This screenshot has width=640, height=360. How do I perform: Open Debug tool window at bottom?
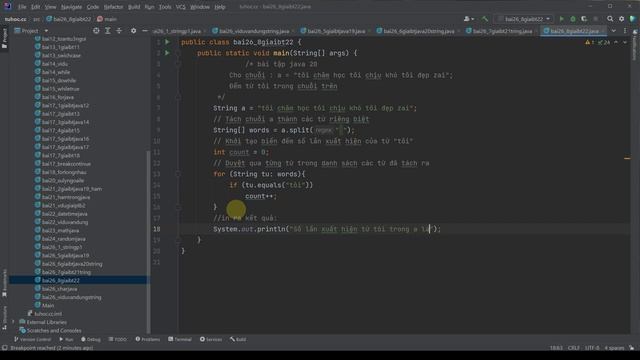91,339
